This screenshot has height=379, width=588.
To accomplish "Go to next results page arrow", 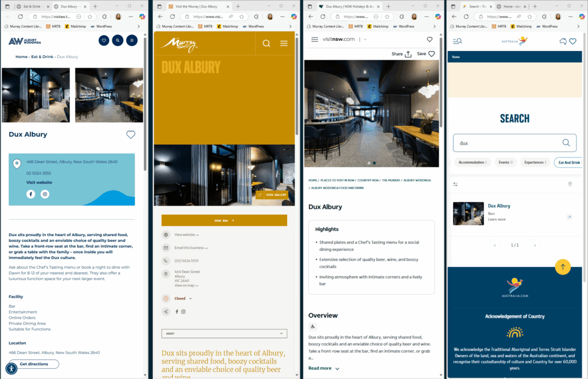I will click(535, 245).
